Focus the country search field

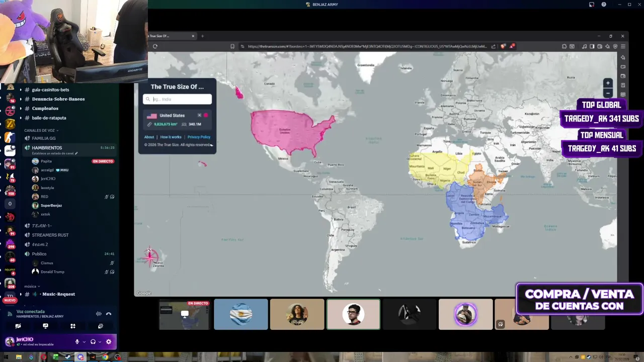[x=177, y=99]
